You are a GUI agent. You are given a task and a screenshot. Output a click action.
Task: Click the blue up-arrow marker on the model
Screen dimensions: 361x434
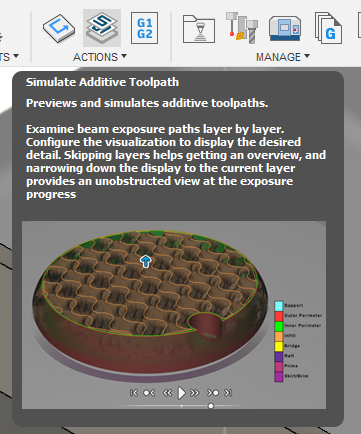[x=145, y=261]
